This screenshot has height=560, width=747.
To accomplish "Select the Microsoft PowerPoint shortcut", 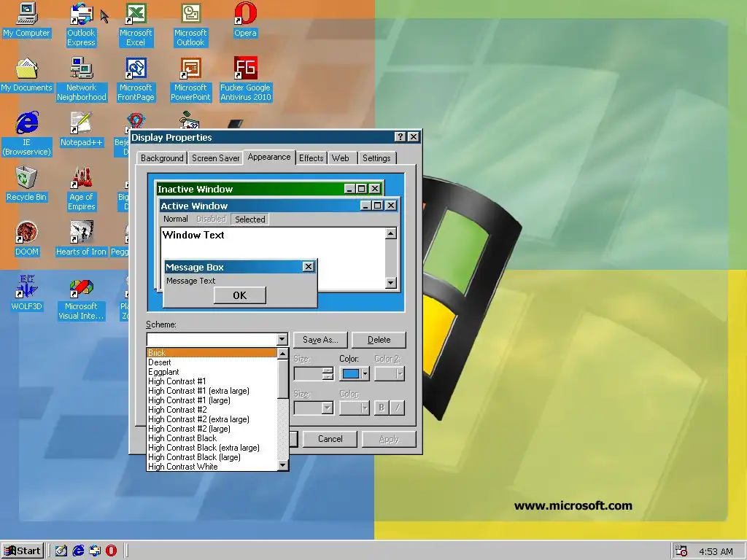I will coord(190,79).
